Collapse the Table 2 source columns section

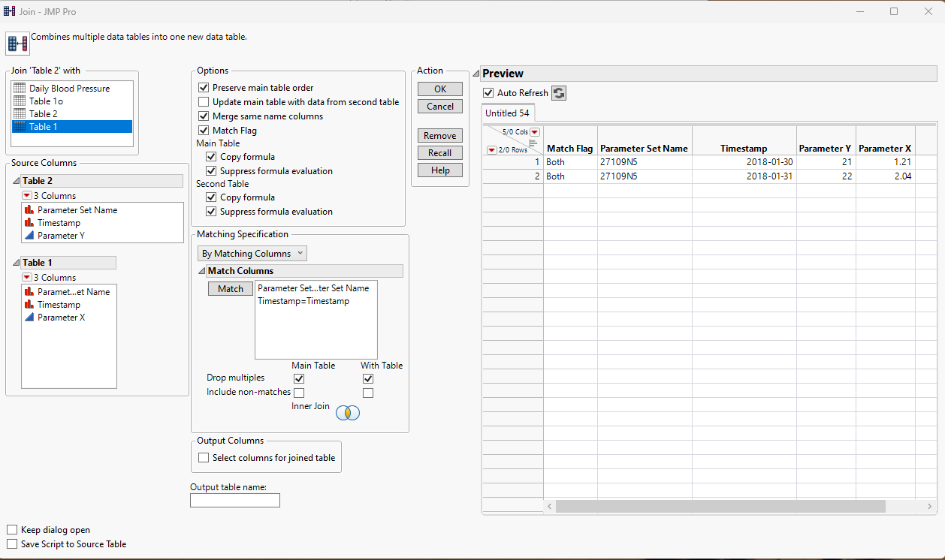[17, 180]
